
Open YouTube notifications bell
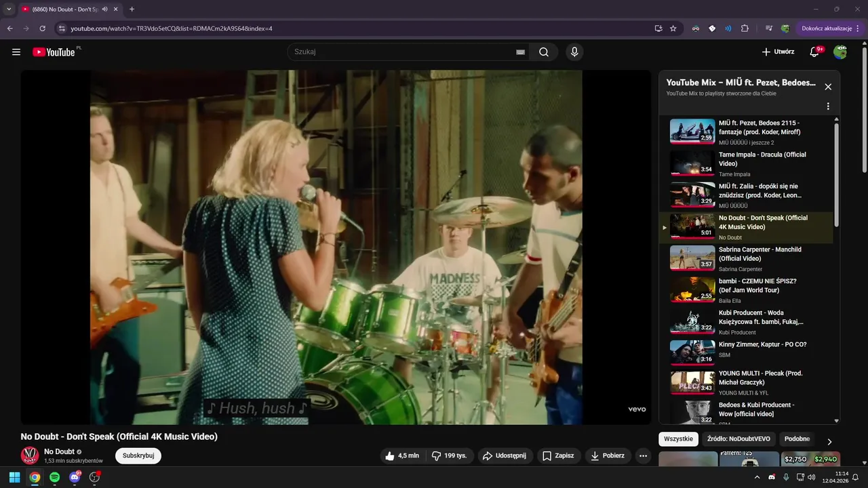[815, 52]
